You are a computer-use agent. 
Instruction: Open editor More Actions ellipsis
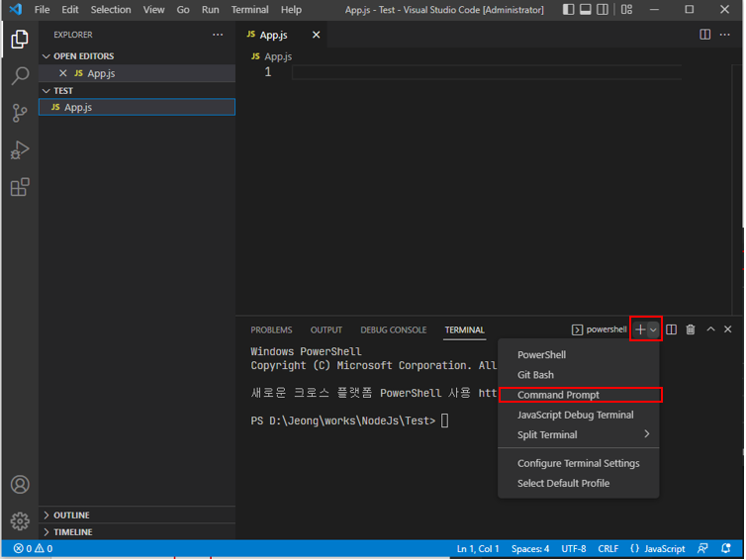pyautogui.click(x=724, y=35)
